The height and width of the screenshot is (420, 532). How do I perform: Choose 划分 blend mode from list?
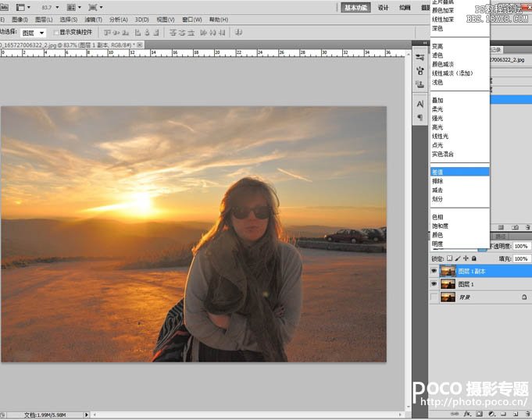pyautogui.click(x=459, y=199)
